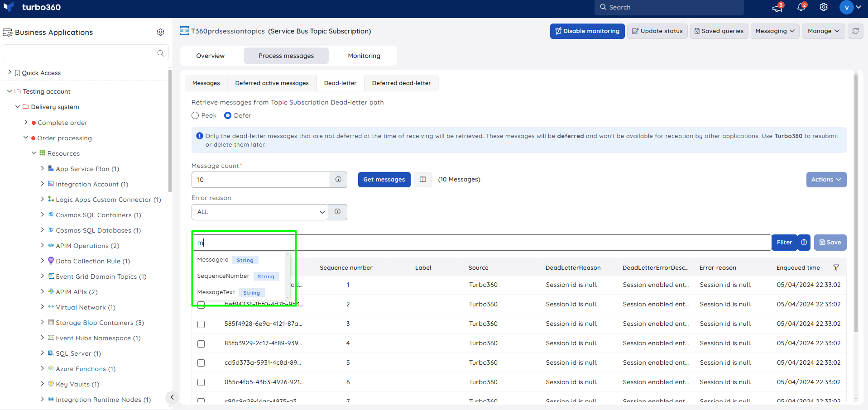Viewport: 868px width, 410px height.
Task: Click the SQL Server icon
Action: click(51, 353)
